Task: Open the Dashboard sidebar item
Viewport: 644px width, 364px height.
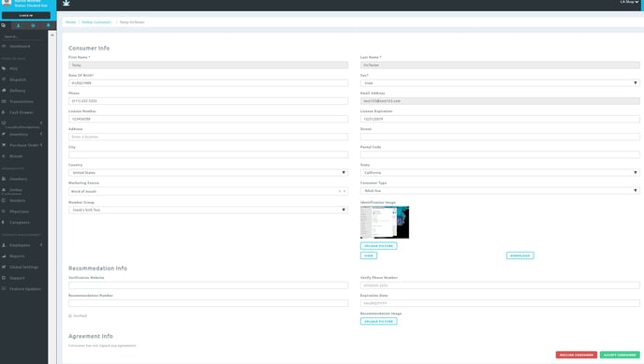Action: (x=20, y=47)
